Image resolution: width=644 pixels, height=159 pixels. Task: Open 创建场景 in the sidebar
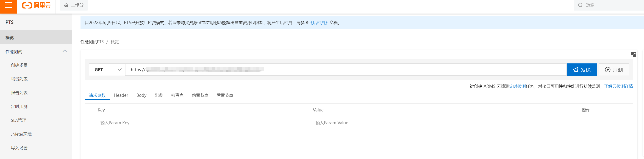pyautogui.click(x=19, y=65)
